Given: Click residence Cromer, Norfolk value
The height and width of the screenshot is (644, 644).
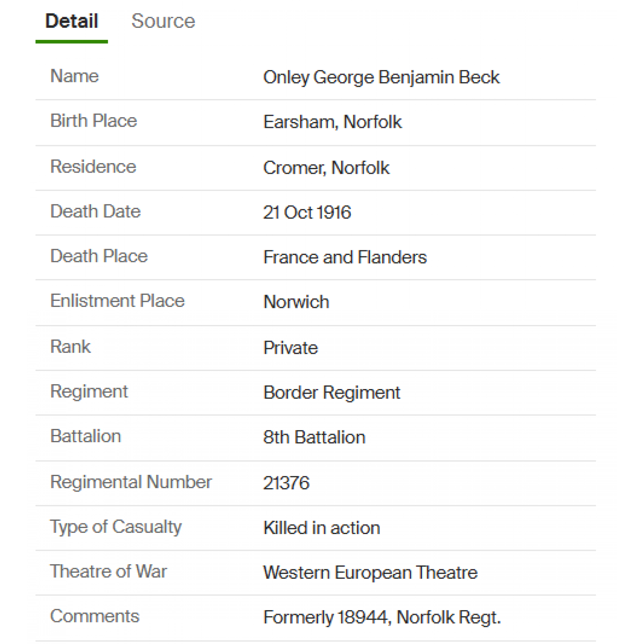Looking at the screenshot, I should click(326, 168).
